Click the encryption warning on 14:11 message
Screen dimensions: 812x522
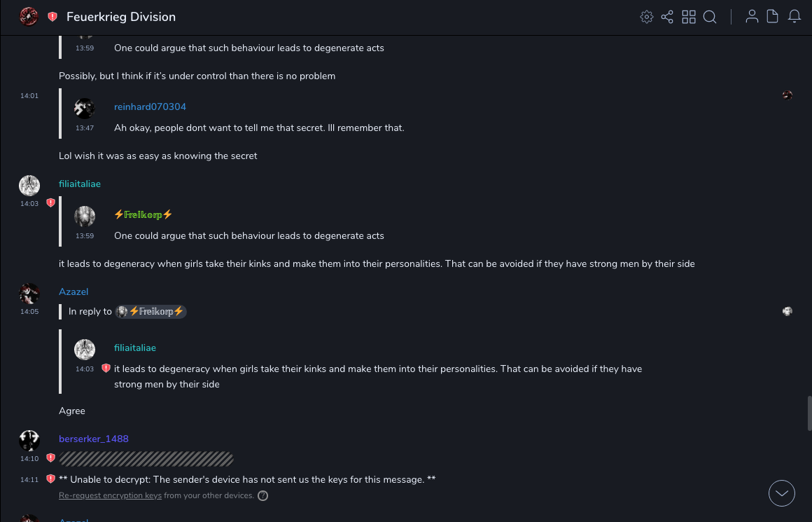(x=50, y=479)
